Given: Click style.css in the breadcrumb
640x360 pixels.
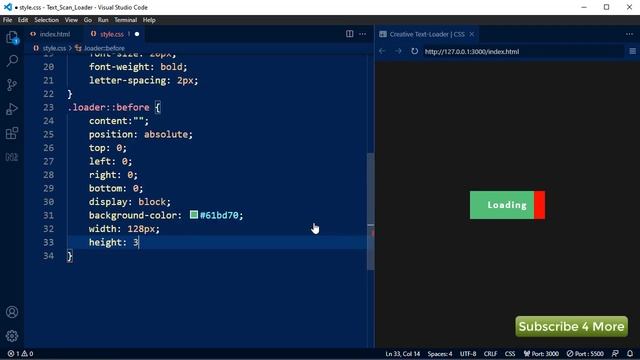Looking at the screenshot, I should point(54,48).
